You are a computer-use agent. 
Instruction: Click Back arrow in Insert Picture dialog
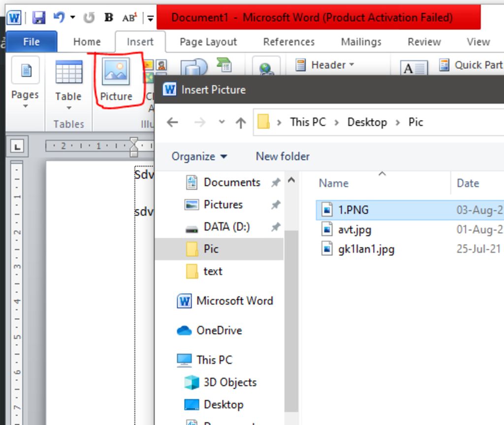pos(173,122)
